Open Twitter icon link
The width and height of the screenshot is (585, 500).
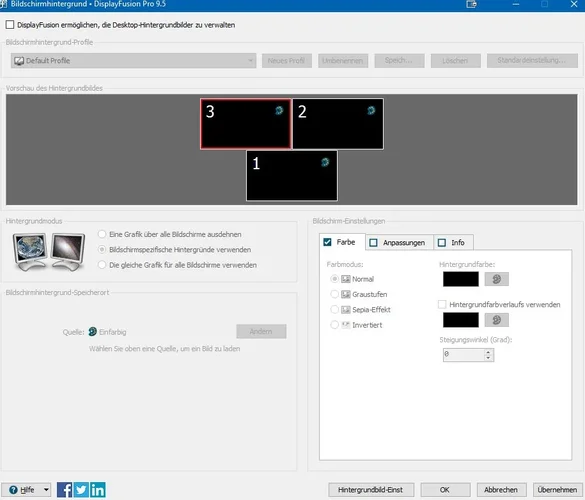pyautogui.click(x=81, y=490)
